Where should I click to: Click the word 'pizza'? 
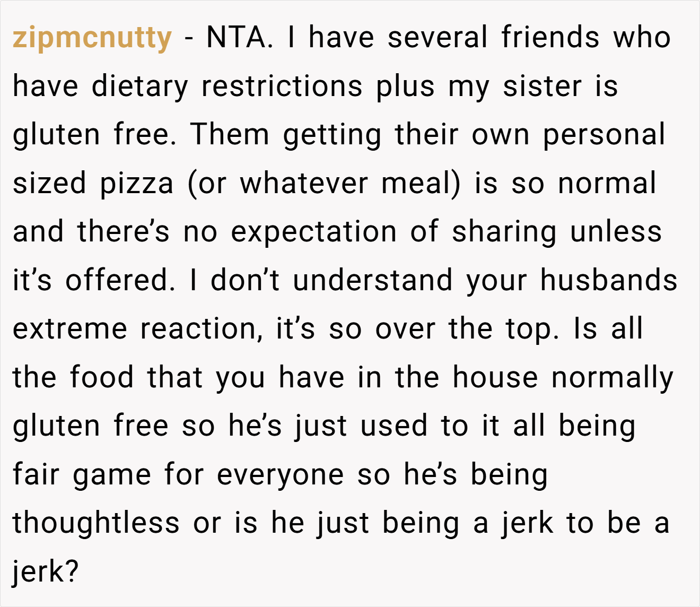pos(137,185)
